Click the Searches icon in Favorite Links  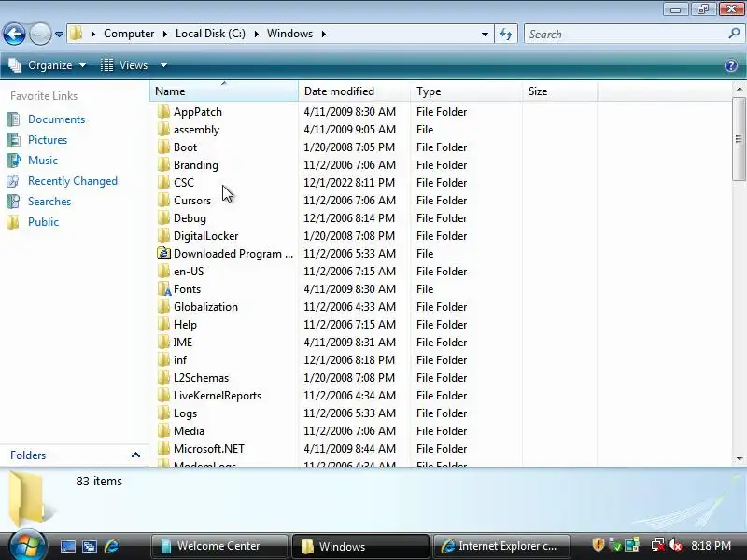click(x=13, y=202)
